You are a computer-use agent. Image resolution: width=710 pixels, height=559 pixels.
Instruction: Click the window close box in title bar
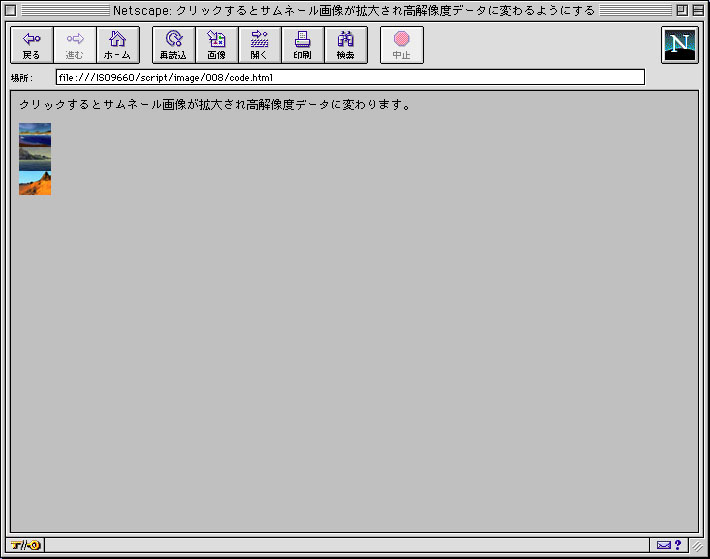coord(11,10)
